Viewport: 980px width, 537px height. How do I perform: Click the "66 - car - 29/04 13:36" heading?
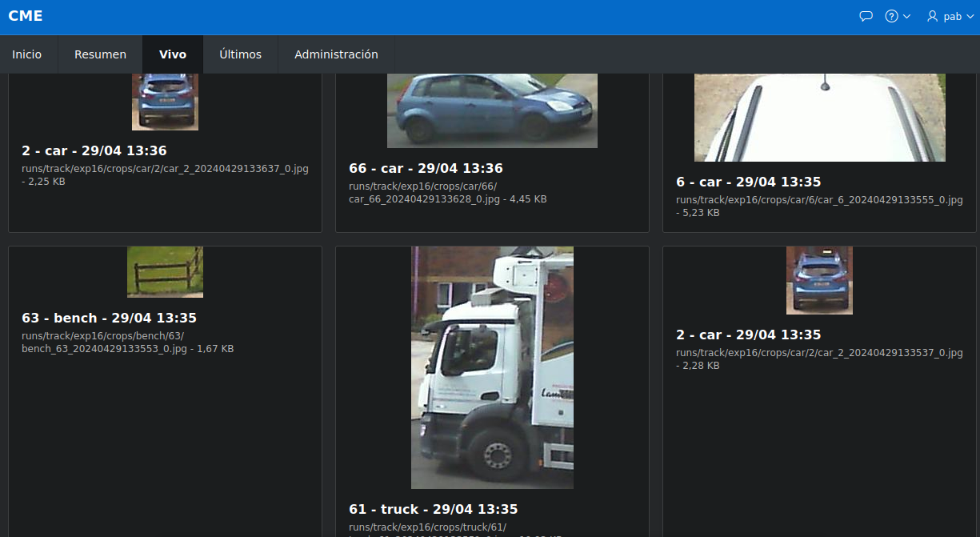click(426, 169)
